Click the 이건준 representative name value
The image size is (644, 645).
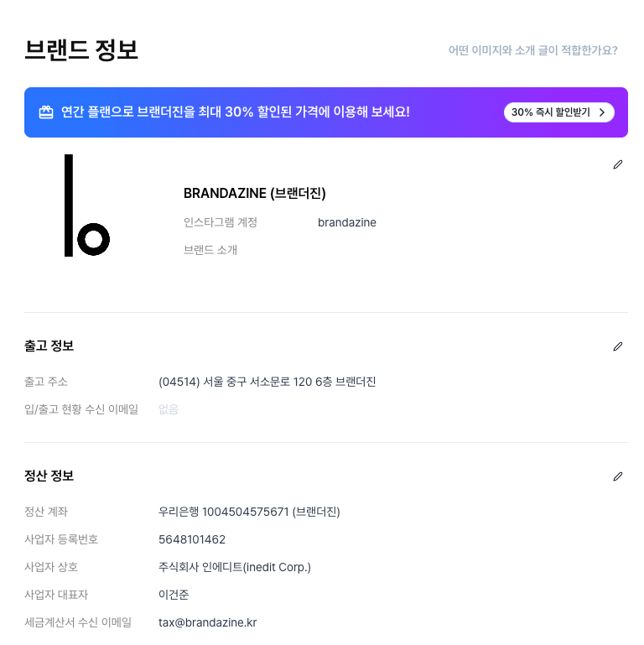pos(174,595)
